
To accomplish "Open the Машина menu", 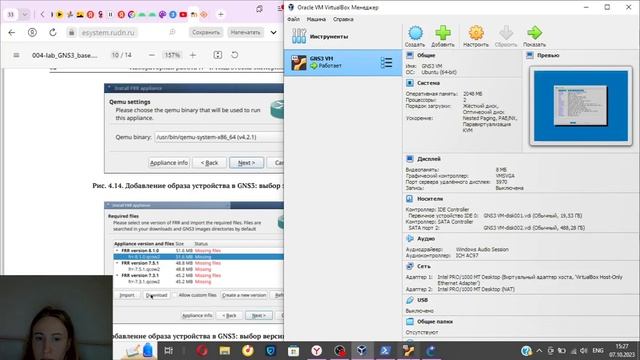I will click(x=316, y=19).
